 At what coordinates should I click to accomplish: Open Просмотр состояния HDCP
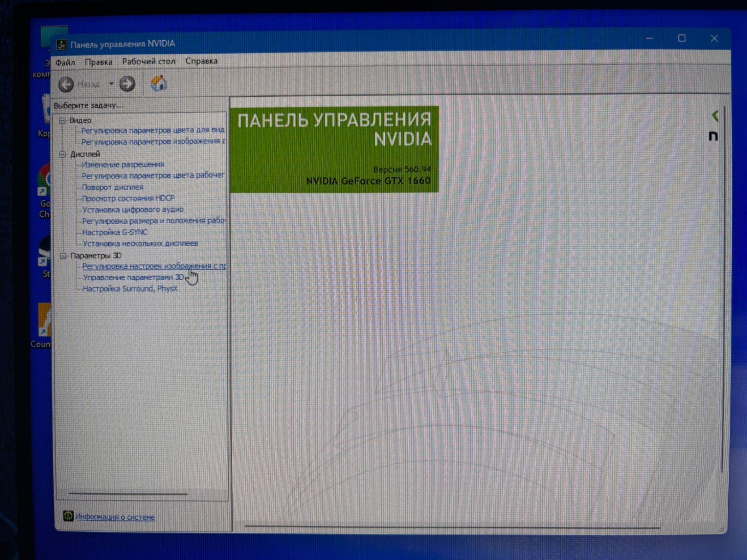pyautogui.click(x=128, y=198)
